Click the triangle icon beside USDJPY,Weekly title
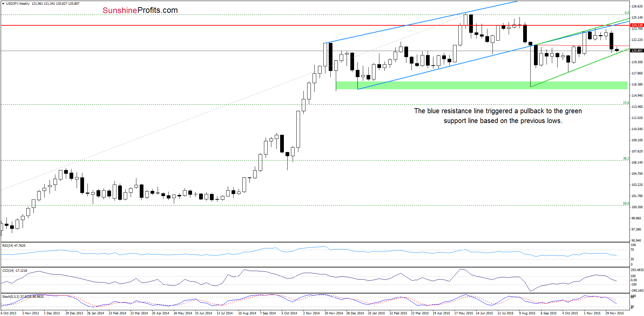 (3, 3)
